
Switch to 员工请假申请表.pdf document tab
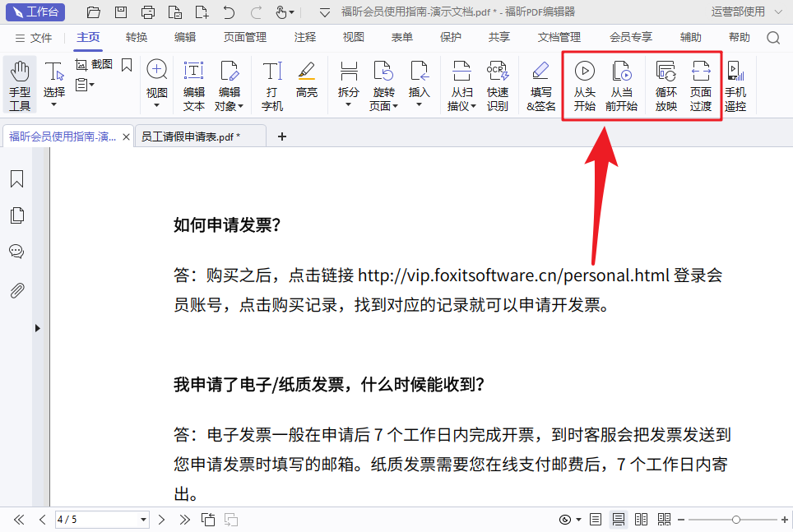tap(193, 136)
